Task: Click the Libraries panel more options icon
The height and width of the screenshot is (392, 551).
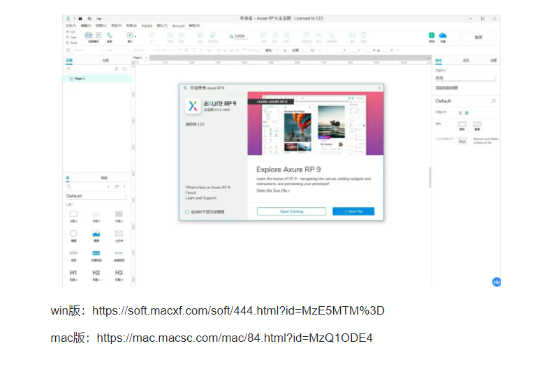Action: coord(124,186)
